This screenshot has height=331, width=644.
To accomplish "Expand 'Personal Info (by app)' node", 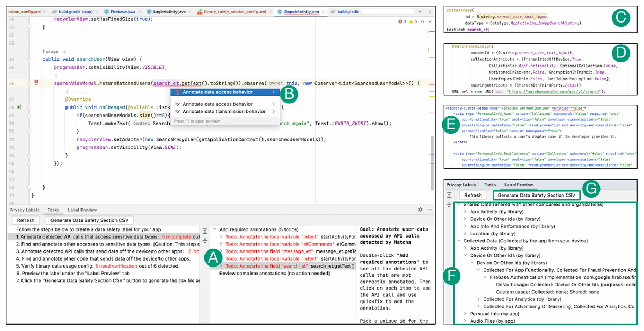I will 465,314.
